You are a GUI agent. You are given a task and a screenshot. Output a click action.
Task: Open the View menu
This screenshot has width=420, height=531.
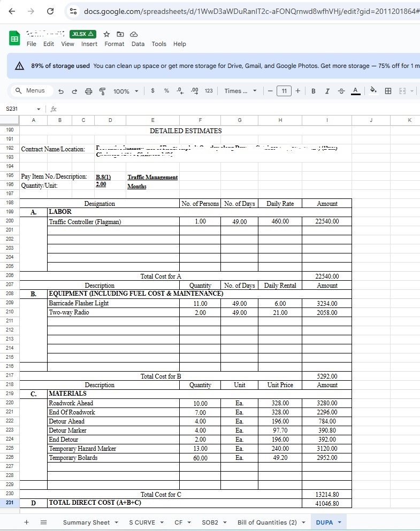pos(67,44)
